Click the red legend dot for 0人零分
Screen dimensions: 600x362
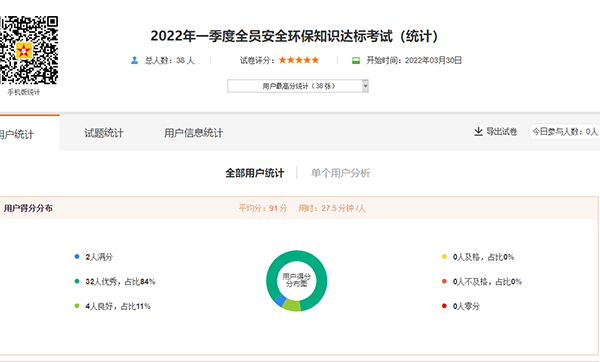(444, 306)
